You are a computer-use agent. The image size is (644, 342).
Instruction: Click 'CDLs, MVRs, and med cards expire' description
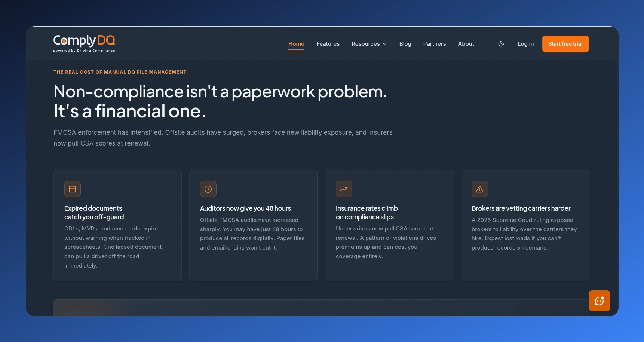[113, 247]
